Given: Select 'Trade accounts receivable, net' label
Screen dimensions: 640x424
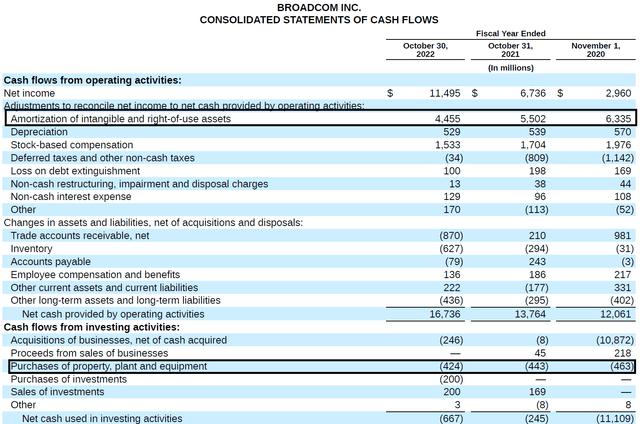Looking at the screenshot, I should click(80, 235).
